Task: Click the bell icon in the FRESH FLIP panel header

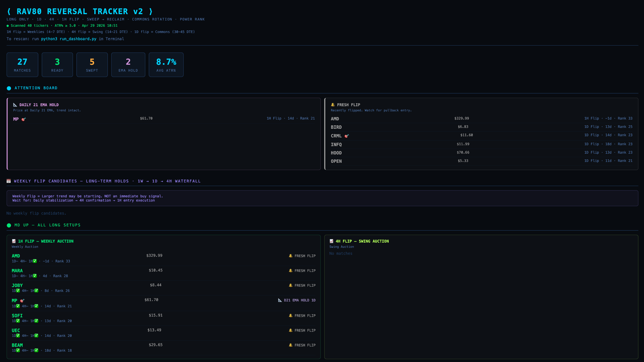Action: tap(333, 105)
